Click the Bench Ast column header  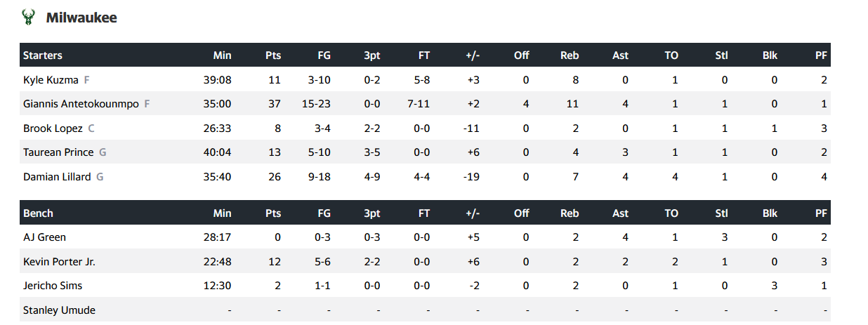(x=620, y=213)
